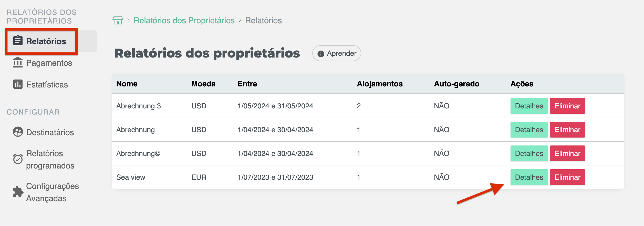Click the Estatísticas bar chart icon
Image resolution: width=644 pixels, height=226 pixels.
pos(18,84)
